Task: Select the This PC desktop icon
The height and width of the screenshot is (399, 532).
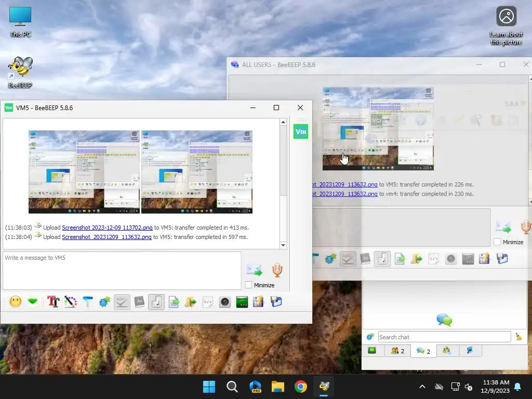Action: pos(20,21)
